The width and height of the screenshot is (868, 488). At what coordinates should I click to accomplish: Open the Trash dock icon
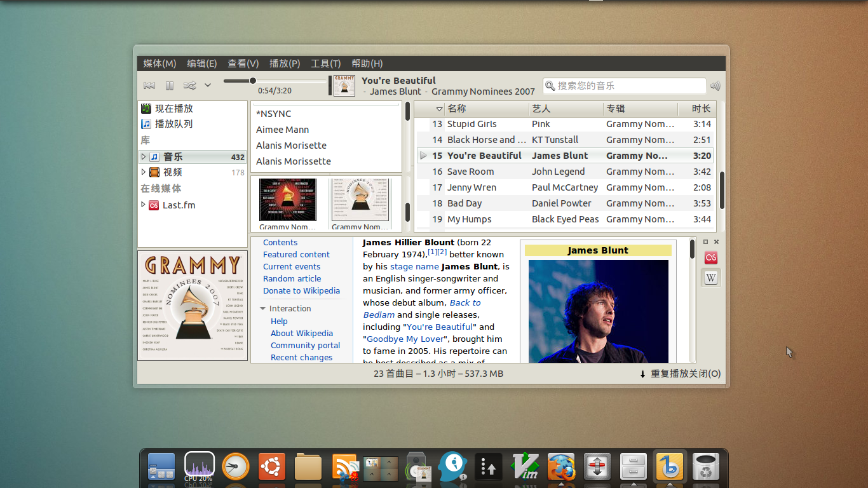pos(705,467)
